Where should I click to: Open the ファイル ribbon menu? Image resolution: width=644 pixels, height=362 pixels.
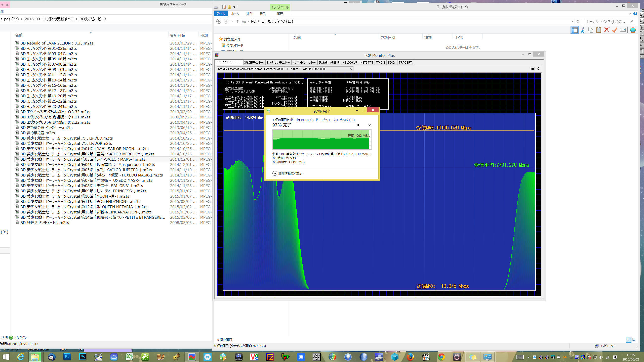221,14
